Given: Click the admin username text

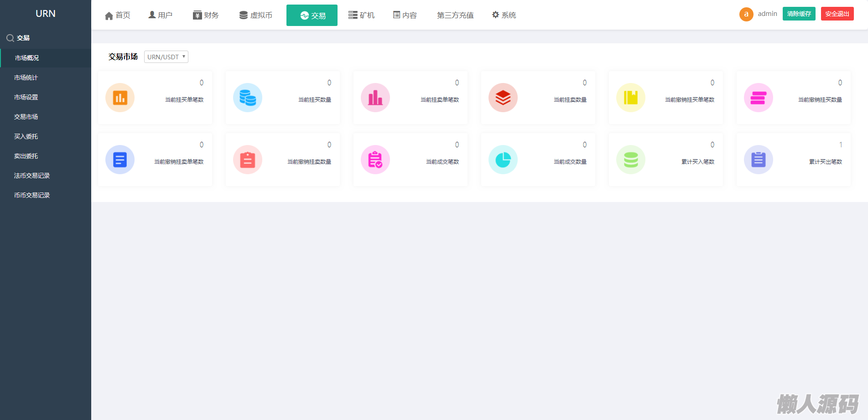Looking at the screenshot, I should click(x=768, y=14).
